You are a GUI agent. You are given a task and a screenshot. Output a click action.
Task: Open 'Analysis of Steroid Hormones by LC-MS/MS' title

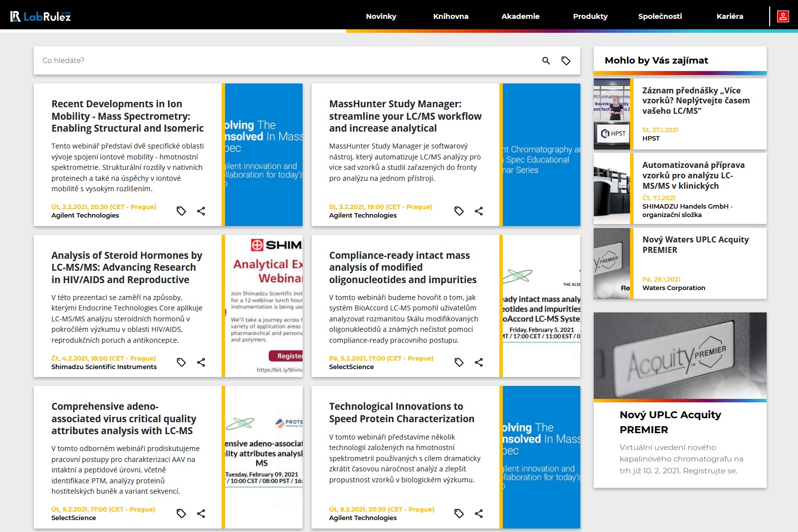tap(127, 267)
